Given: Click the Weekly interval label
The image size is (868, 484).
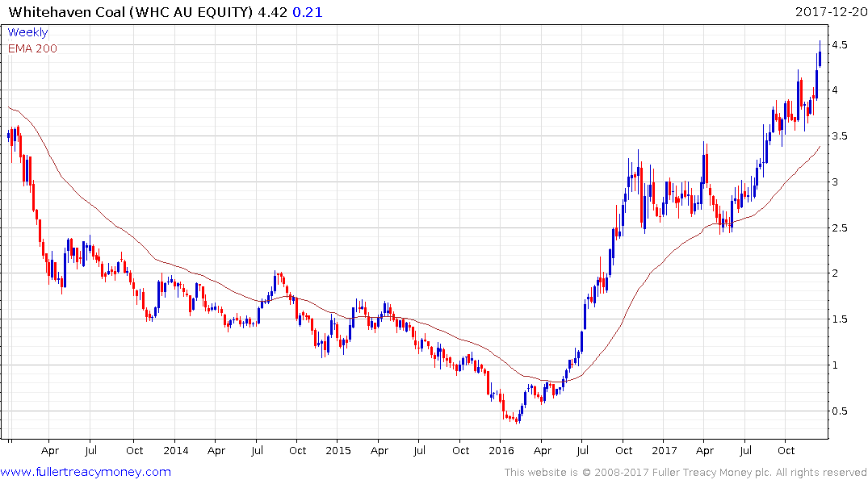Looking at the screenshot, I should click(x=27, y=32).
